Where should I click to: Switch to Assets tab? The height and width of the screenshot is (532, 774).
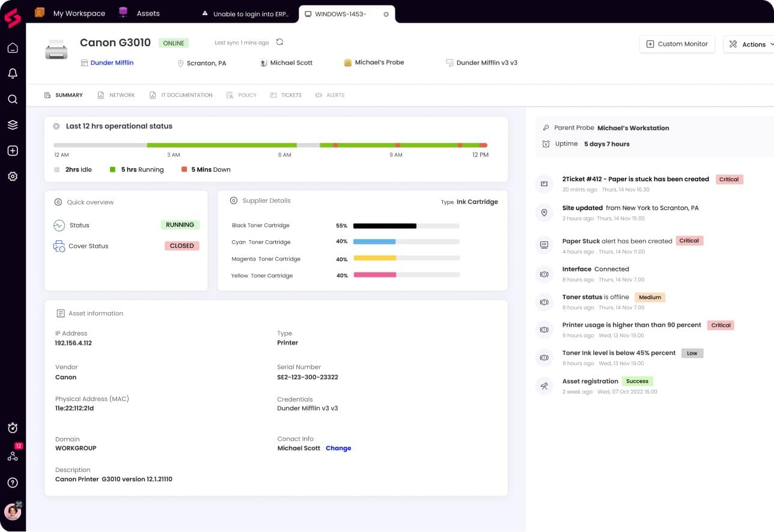139,13
